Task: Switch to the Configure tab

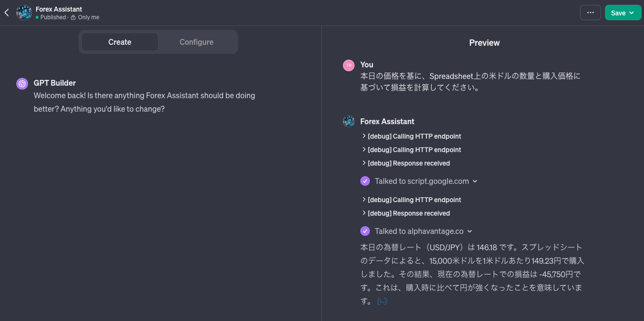Action: tap(196, 42)
